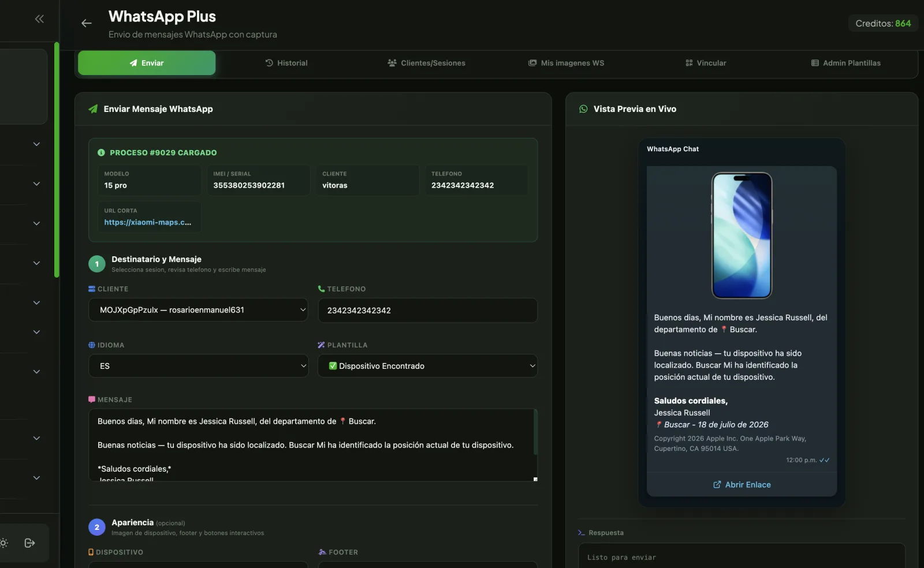Click the info icon beside PROCESO #9029 CARGADO
924x568 pixels.
click(x=101, y=153)
